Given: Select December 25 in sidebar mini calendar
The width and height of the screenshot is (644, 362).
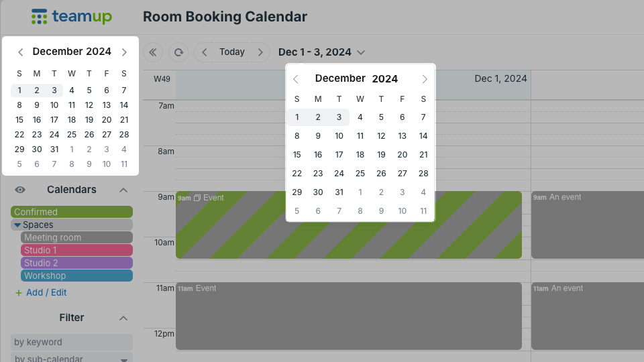Looking at the screenshot, I should click(72, 135).
